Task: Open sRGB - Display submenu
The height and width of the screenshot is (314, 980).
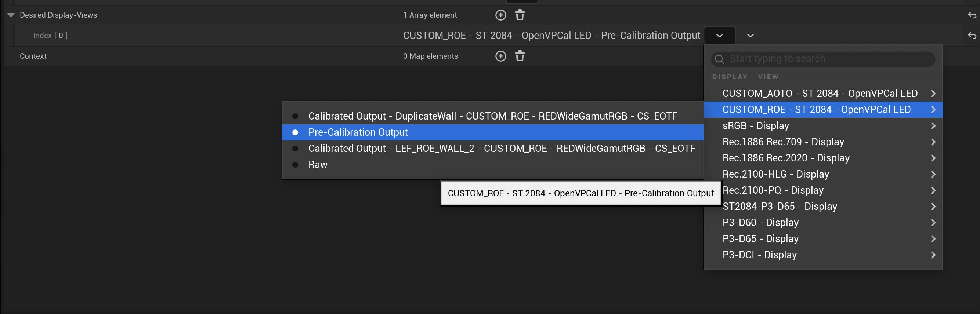Action: (x=823, y=126)
